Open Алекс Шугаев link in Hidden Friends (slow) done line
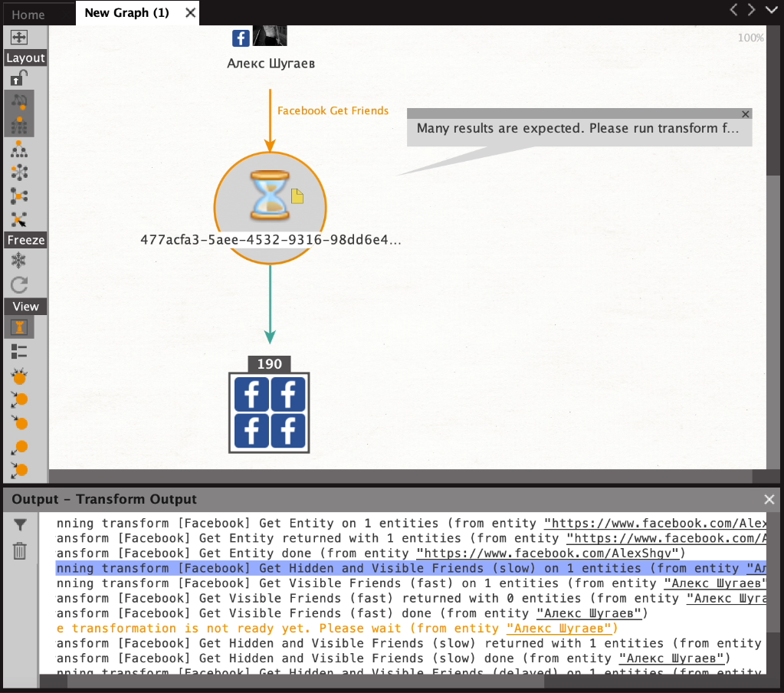The height and width of the screenshot is (693, 784). [x=671, y=658]
